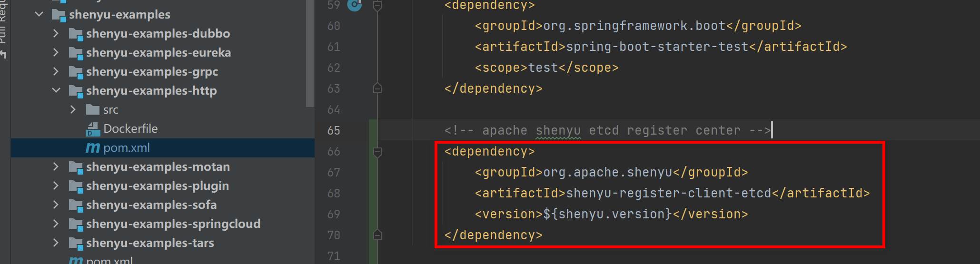Viewport: 980px width, 264px height.
Task: Click the shenyu-examples root folder icon
Action: point(59,15)
